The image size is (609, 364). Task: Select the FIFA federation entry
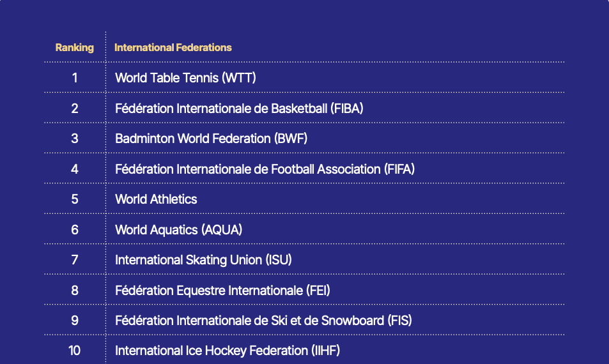coord(265,169)
